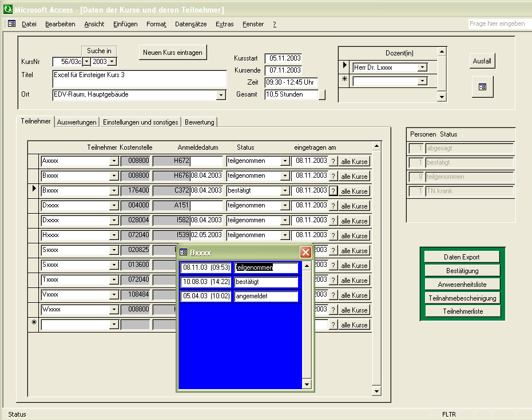Screen dimensions: 532x420
Task: Open the bestätigt status dropdown for Bxxxx
Action: coord(285,191)
